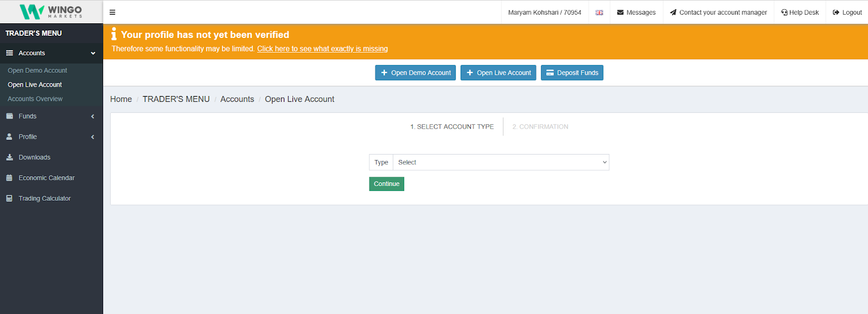The height and width of the screenshot is (314, 868).
Task: Click the blue Deposit Funds button
Action: tap(572, 73)
